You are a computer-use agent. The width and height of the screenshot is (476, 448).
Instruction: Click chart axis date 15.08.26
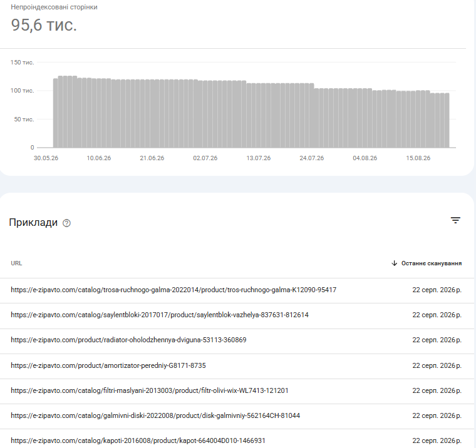tap(418, 158)
